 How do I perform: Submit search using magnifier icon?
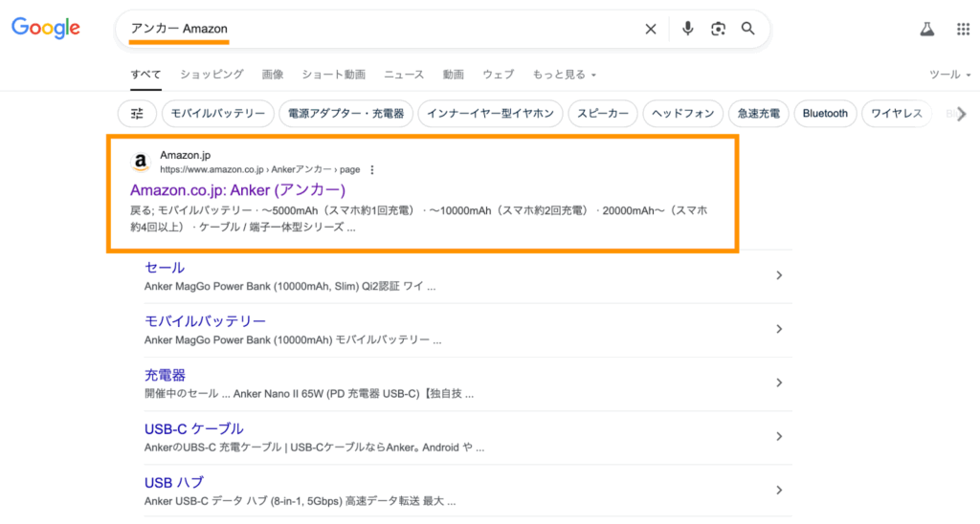coord(748,29)
